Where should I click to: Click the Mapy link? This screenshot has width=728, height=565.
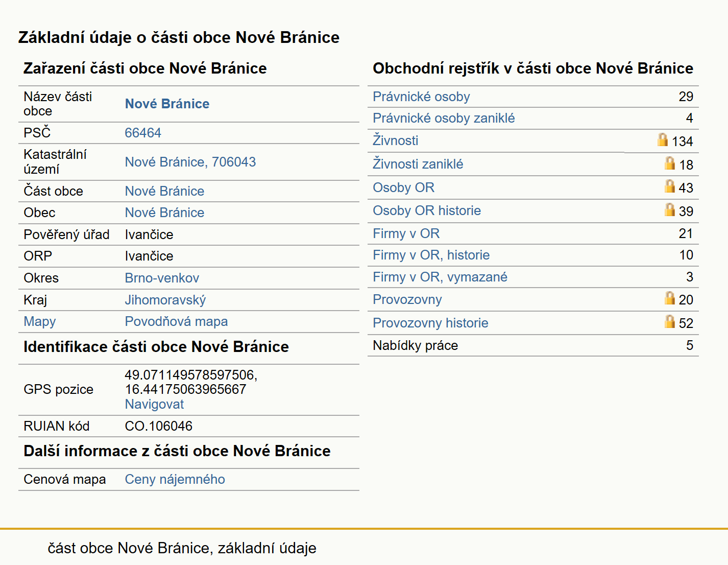tap(40, 322)
